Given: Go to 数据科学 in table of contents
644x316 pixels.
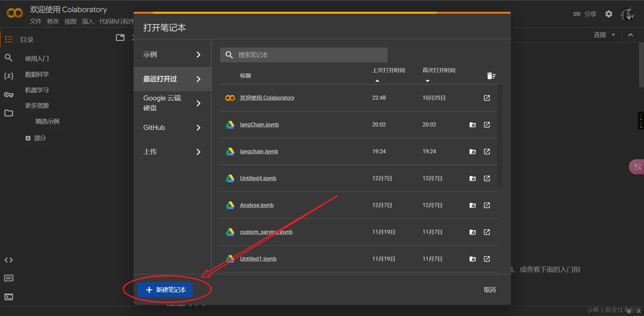Looking at the screenshot, I should click(37, 74).
